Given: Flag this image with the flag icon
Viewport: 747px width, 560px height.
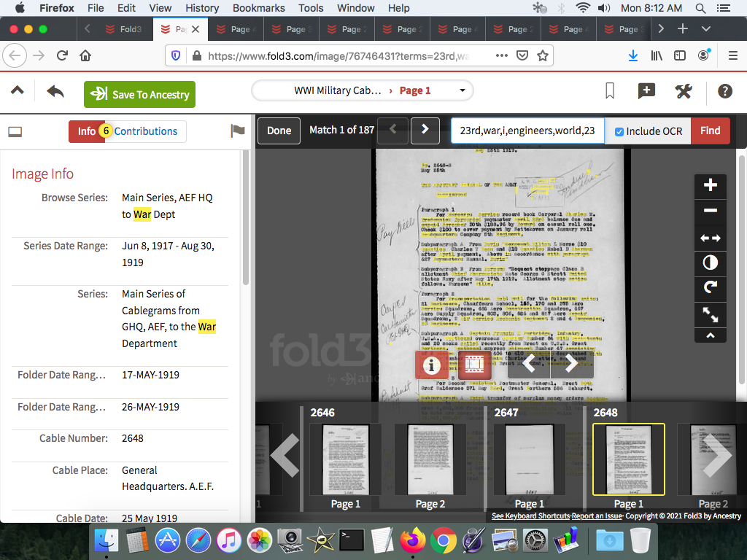Looking at the screenshot, I should [238, 131].
